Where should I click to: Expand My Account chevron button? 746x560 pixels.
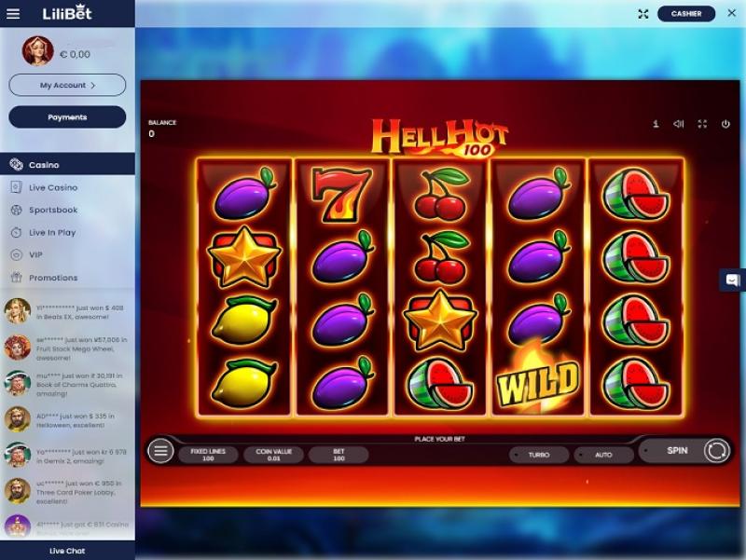pos(67,85)
